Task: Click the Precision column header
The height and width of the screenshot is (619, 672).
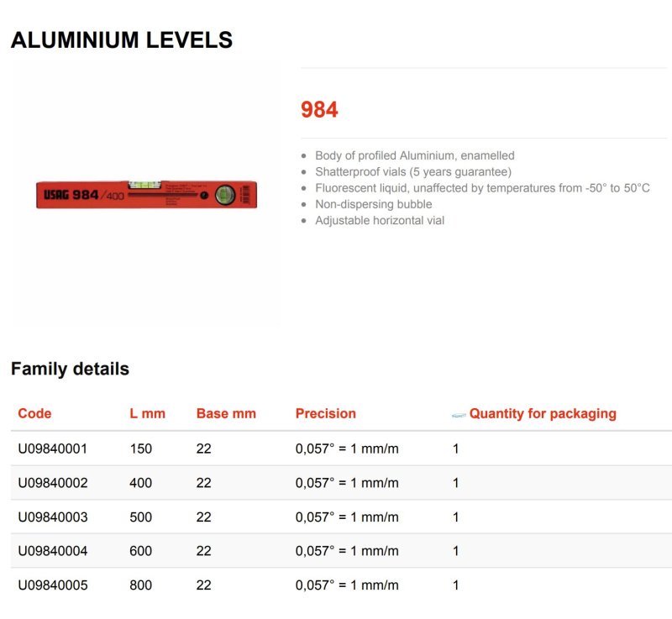Action: coord(326,413)
